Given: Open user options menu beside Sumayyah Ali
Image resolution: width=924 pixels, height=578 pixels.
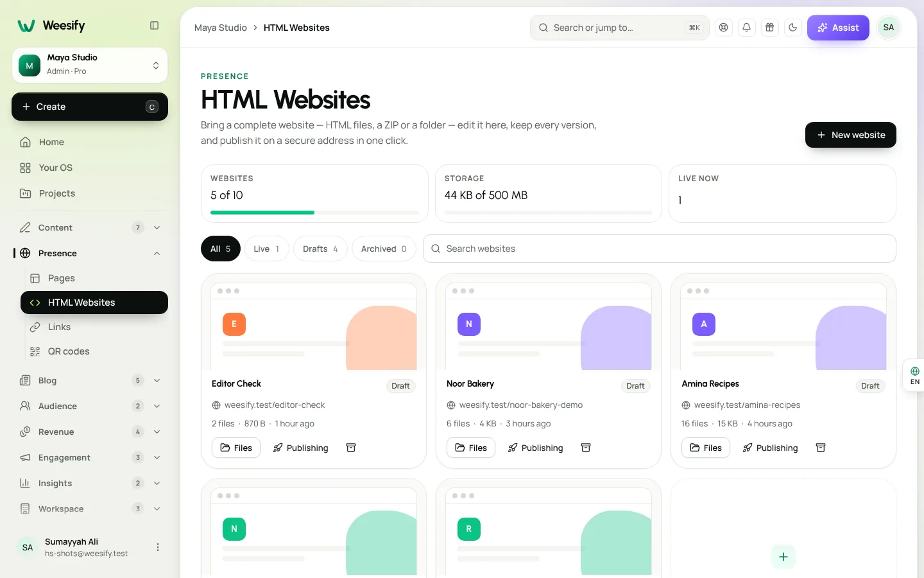Looking at the screenshot, I should point(158,547).
